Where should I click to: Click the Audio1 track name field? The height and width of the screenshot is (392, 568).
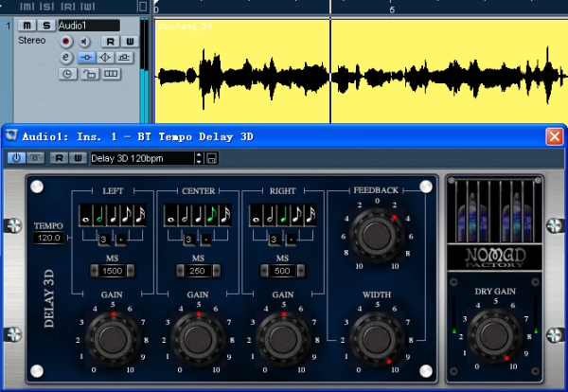(x=89, y=26)
